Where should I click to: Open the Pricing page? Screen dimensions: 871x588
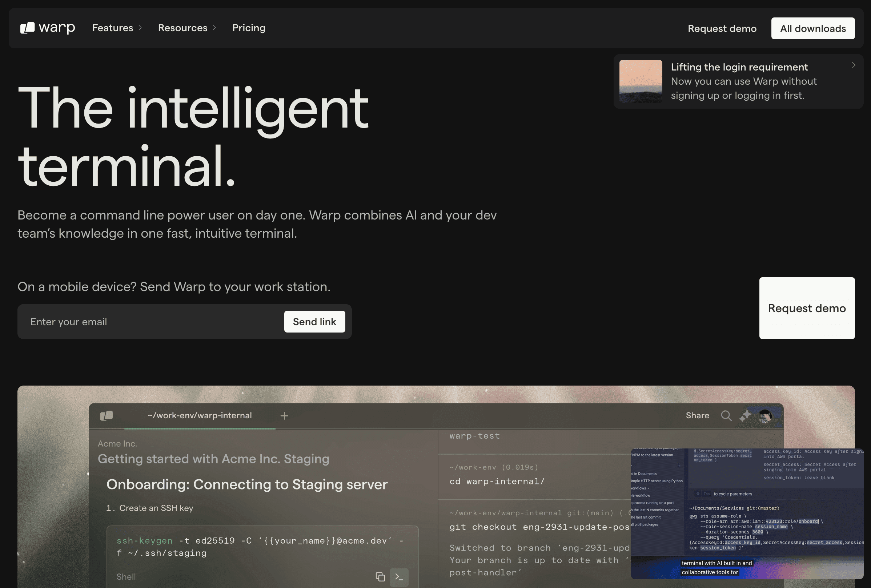tap(249, 28)
